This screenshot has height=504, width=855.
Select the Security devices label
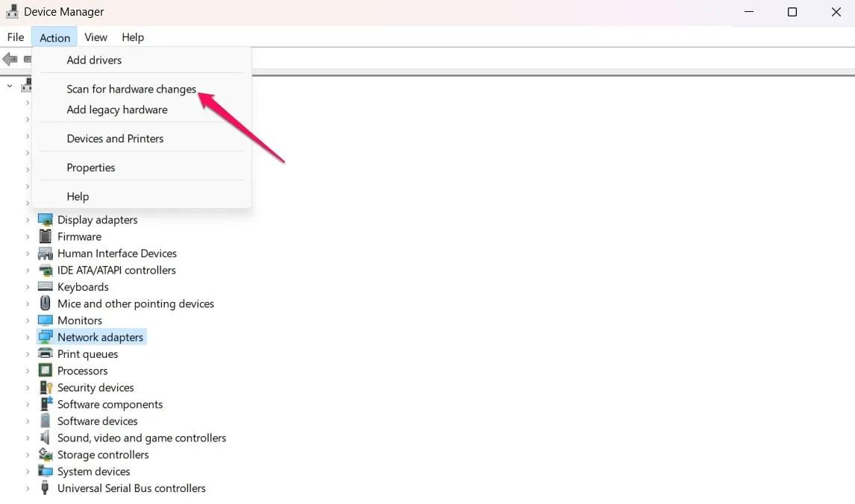(x=95, y=388)
